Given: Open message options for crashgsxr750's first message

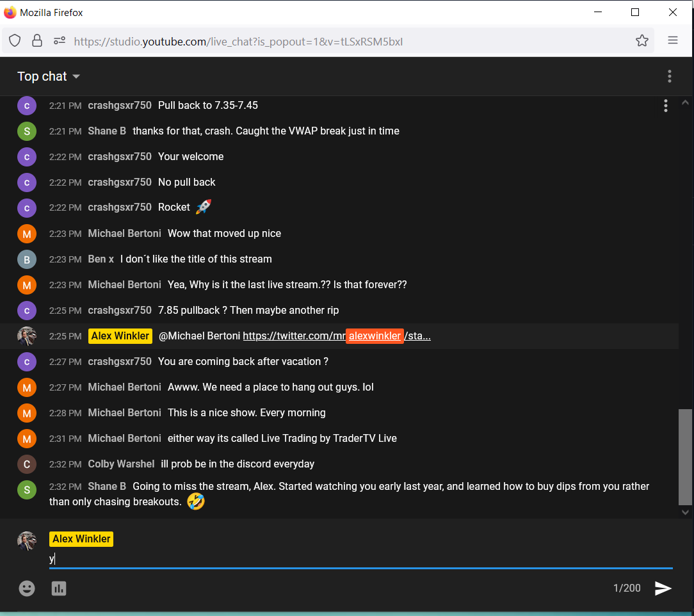Looking at the screenshot, I should pyautogui.click(x=666, y=106).
